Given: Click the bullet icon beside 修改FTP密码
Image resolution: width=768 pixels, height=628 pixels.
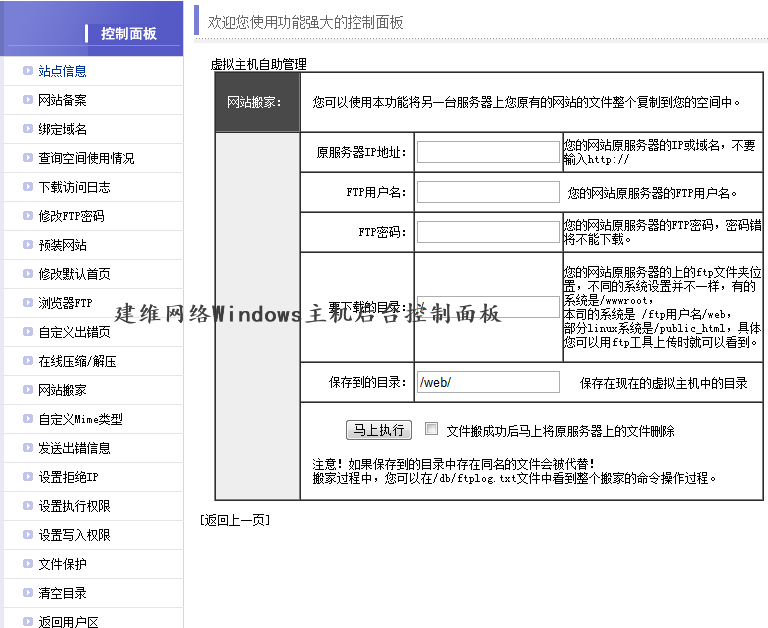Looking at the screenshot, I should pyautogui.click(x=28, y=216).
